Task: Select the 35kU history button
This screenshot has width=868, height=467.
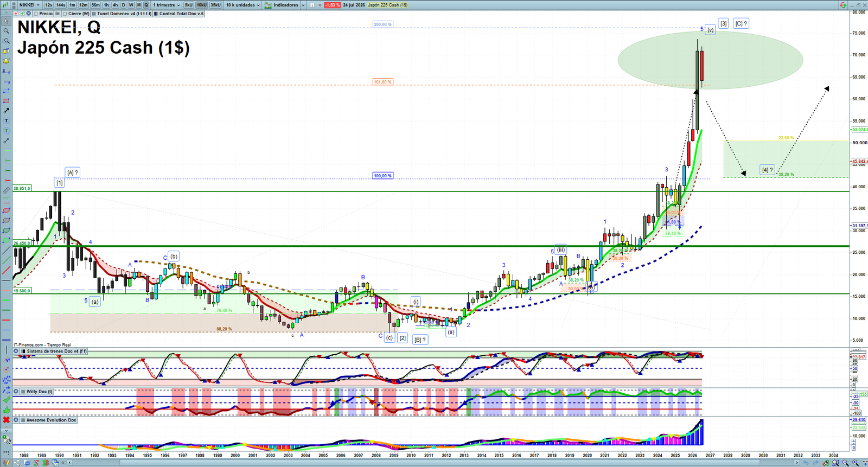Action: tap(215, 5)
